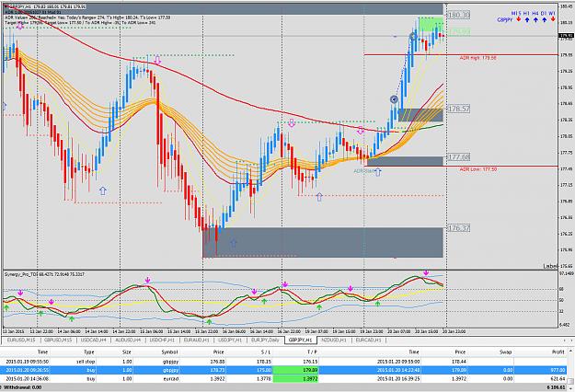Click the D1 blue up trend arrow
This screenshot has width=575, height=392.
(x=545, y=19)
